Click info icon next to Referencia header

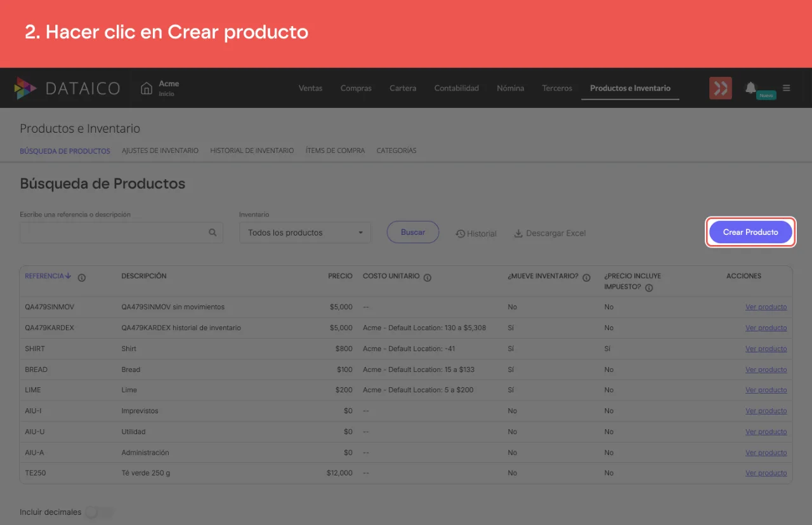pos(82,277)
